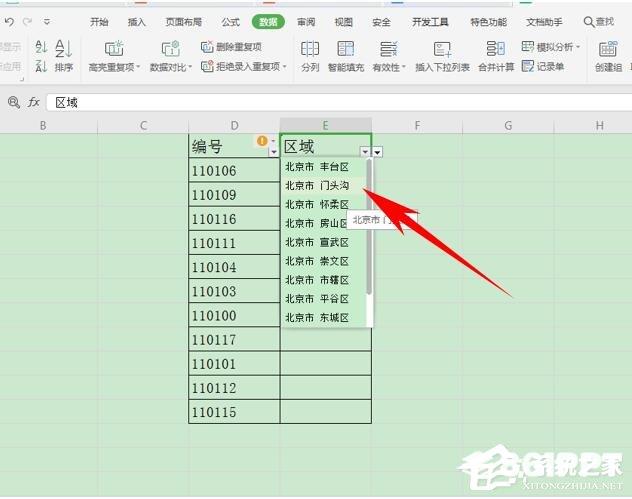Expand the 拒绝录入重复项 dropdown arrow
632x499 pixels.
285,67
